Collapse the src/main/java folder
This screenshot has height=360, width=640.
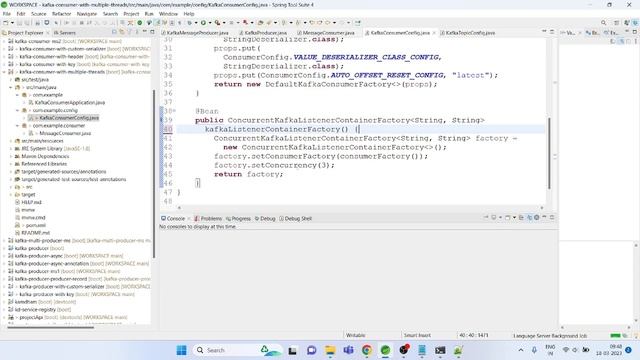point(11,87)
